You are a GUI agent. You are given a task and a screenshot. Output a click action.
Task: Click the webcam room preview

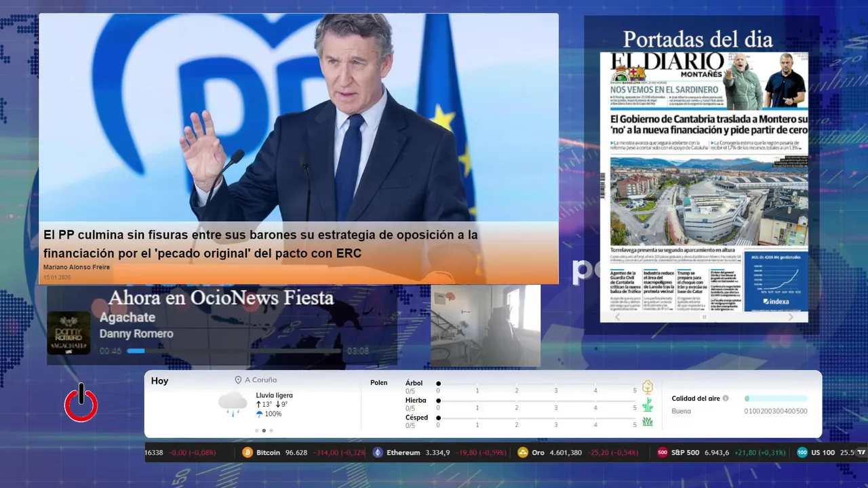486,325
